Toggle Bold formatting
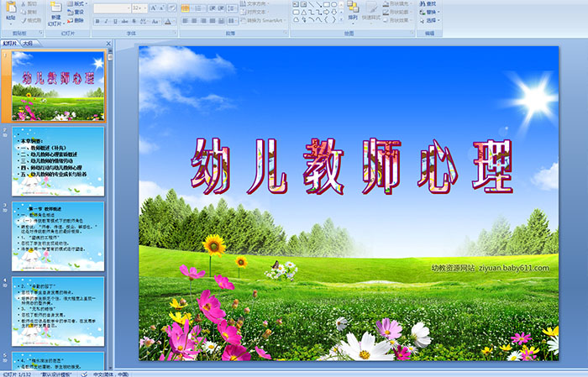The image size is (588, 377). coord(97,21)
